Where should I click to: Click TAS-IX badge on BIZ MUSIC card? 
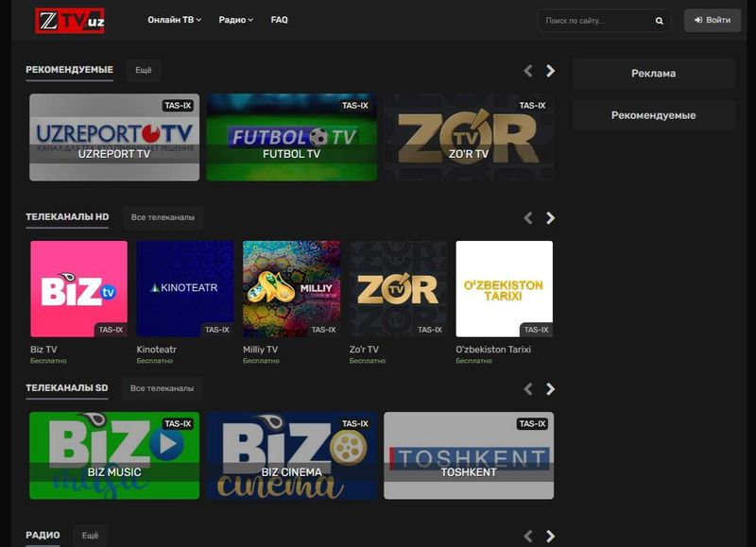click(178, 423)
